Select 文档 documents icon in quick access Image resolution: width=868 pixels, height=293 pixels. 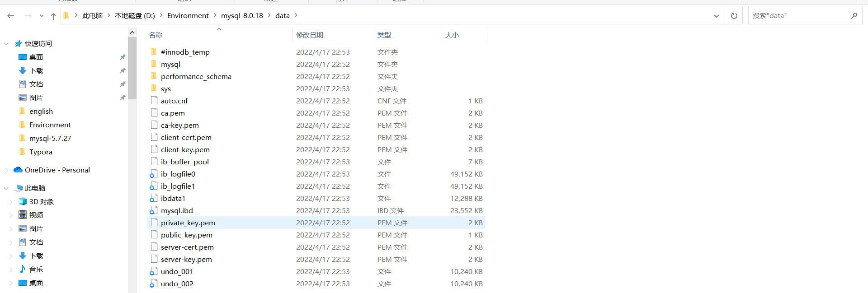(x=23, y=84)
